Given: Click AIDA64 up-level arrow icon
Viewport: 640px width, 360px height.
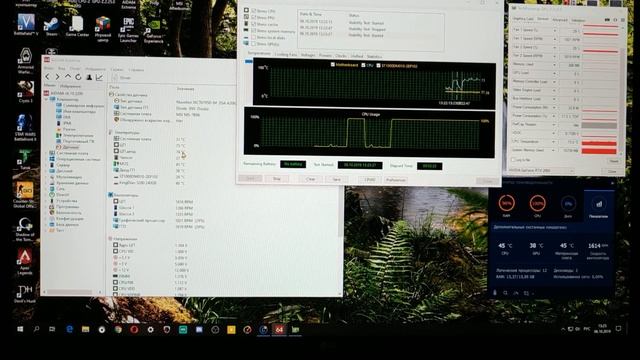Looking at the screenshot, I should [x=68, y=77].
